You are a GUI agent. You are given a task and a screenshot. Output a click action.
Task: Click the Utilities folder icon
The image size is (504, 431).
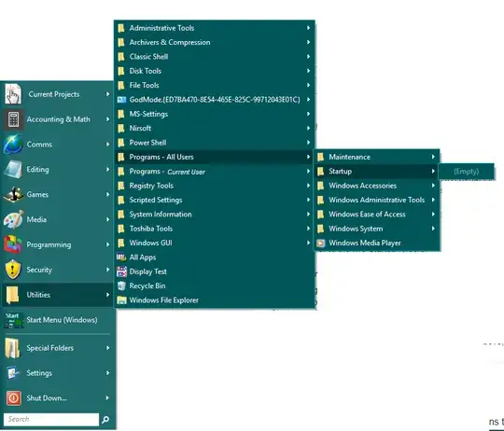point(12,295)
